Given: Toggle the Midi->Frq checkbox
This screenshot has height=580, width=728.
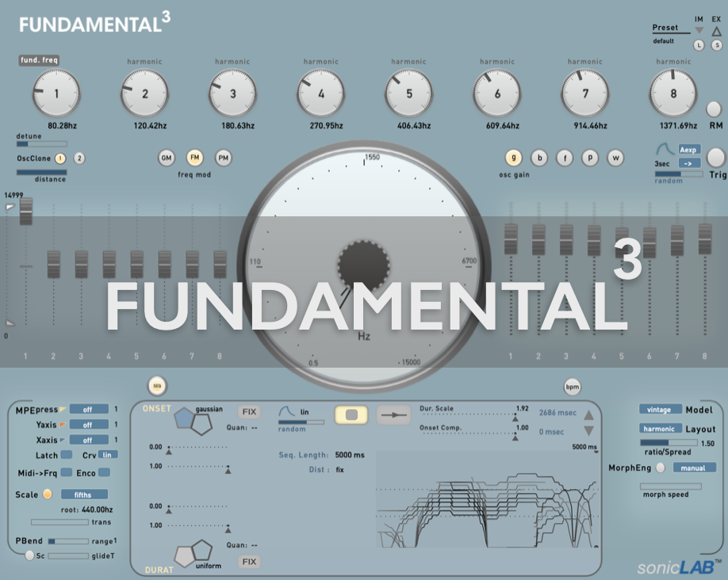Looking at the screenshot, I should [x=67, y=472].
